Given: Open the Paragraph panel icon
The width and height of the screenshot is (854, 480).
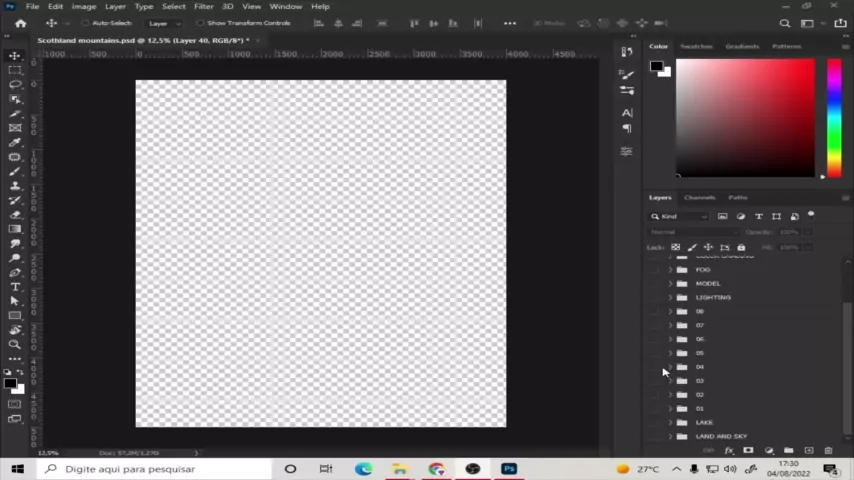Looking at the screenshot, I should 627,129.
